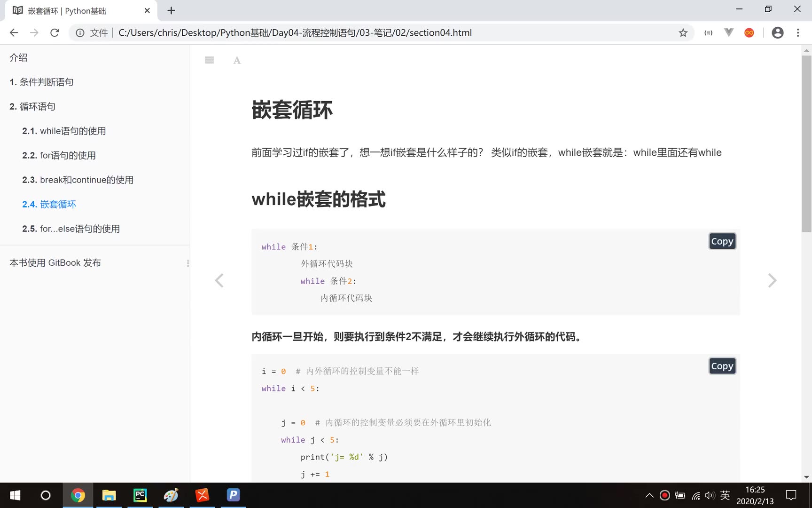
Task: View site information icon in address bar
Action: click(x=80, y=32)
